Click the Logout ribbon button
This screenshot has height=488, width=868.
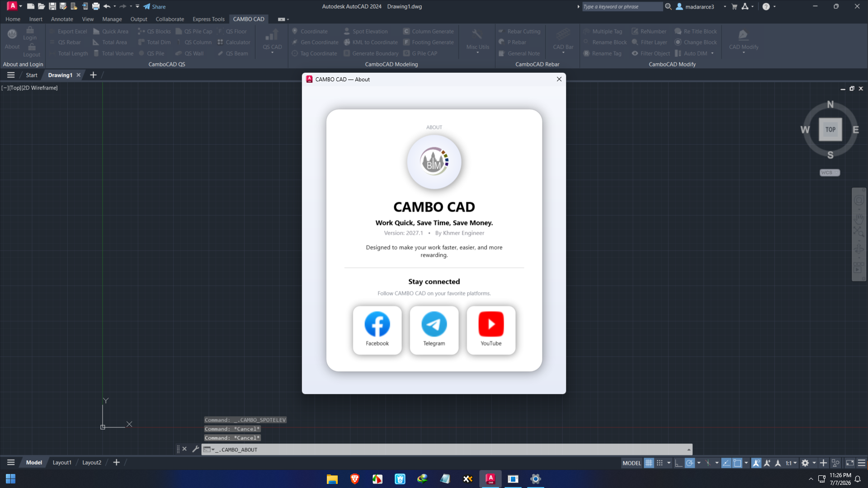32,50
